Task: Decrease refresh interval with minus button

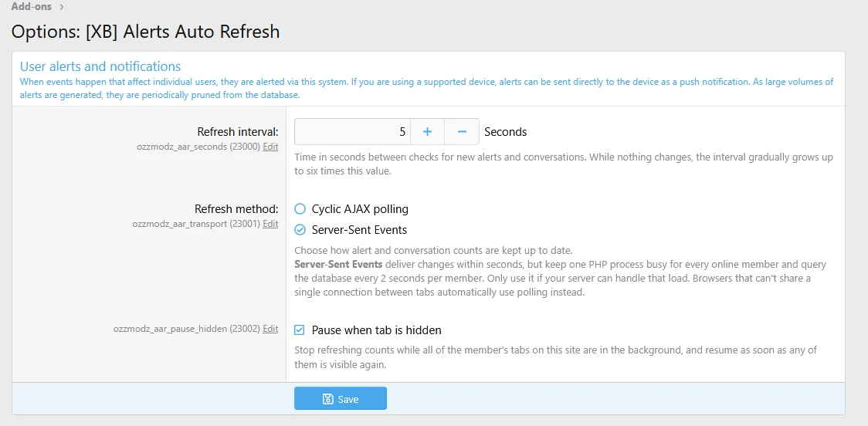Action: pos(463,132)
